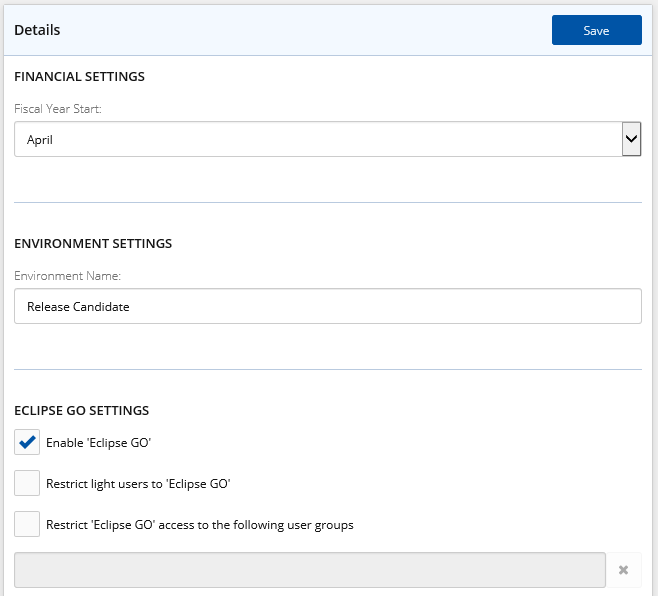Place cursor in the Release Candidate text
The image size is (658, 596).
(78, 307)
